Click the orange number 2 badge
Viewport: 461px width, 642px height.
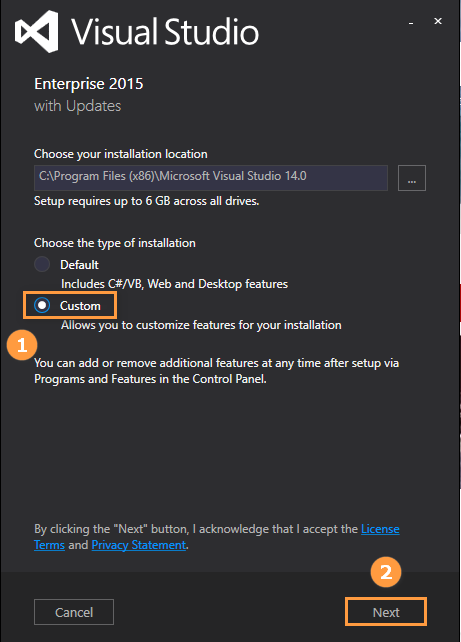[x=386, y=572]
